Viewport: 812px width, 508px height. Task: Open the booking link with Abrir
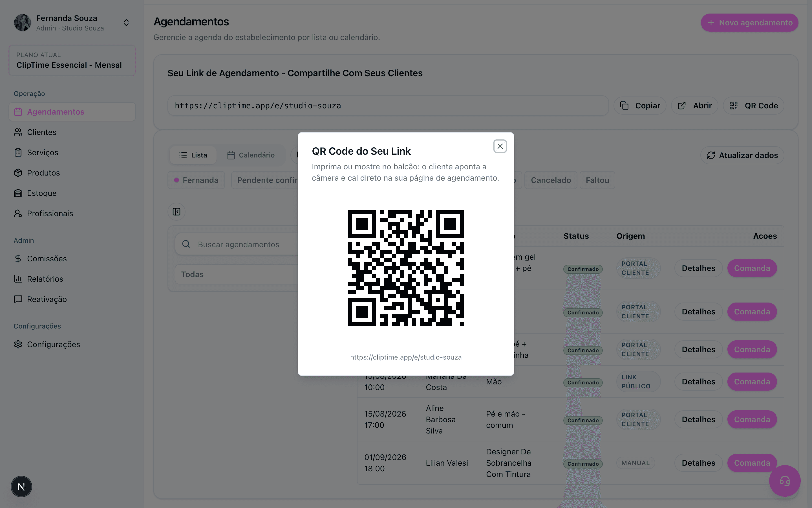(694, 106)
